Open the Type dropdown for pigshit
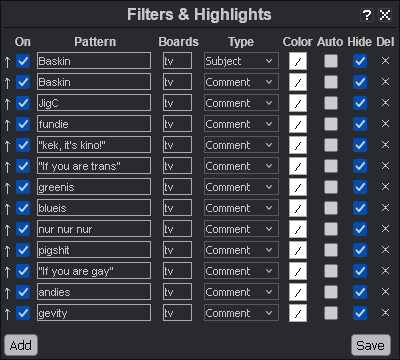This screenshot has width=400, height=360. (x=241, y=250)
